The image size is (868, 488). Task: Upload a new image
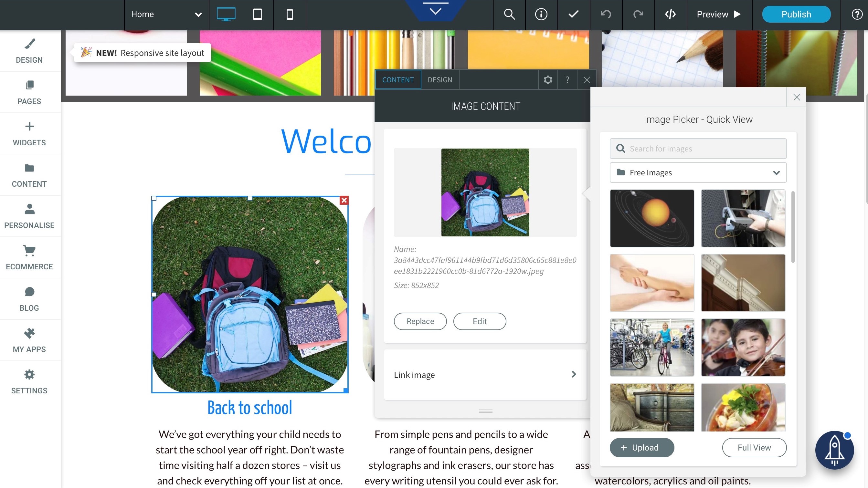tap(641, 448)
